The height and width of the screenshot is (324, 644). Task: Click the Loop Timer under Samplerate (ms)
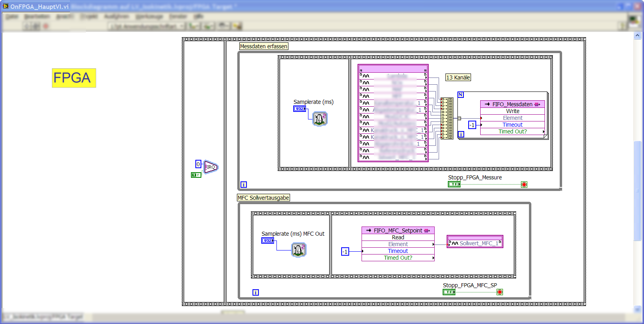[x=320, y=119]
